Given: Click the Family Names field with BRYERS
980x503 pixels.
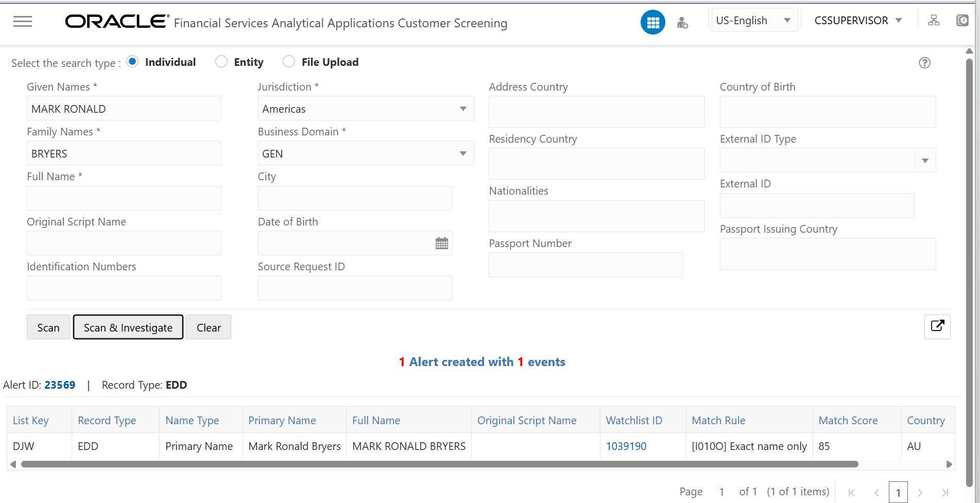Looking at the screenshot, I should click(124, 153).
